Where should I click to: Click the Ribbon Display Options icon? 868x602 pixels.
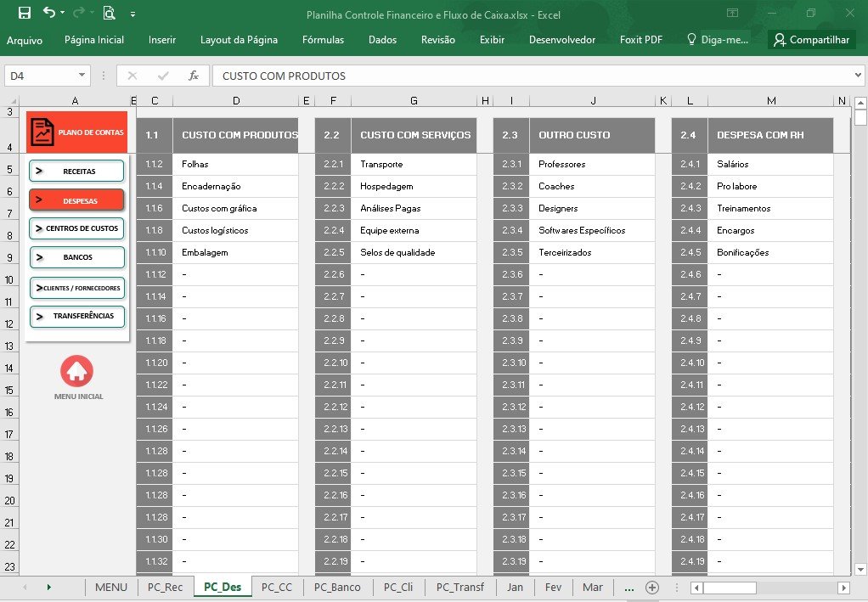(732, 13)
